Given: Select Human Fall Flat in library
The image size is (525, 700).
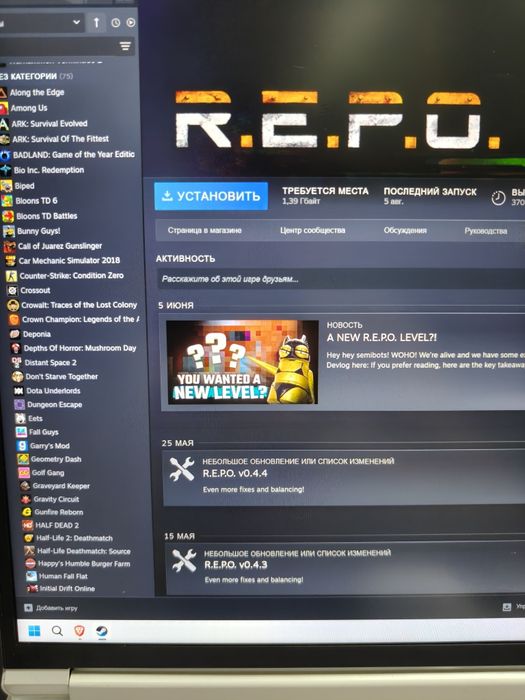Looking at the screenshot, I should (x=63, y=576).
